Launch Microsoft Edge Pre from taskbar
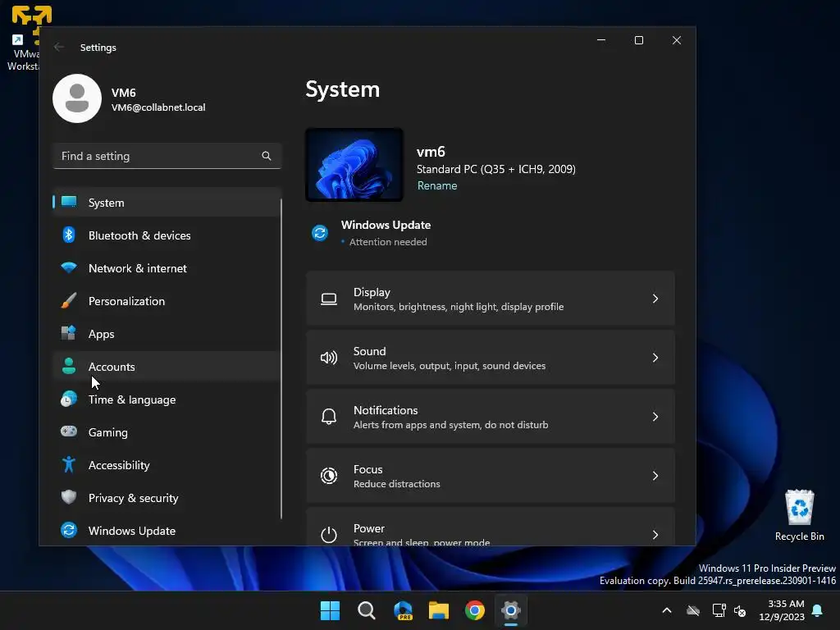The image size is (840, 630). (x=403, y=610)
